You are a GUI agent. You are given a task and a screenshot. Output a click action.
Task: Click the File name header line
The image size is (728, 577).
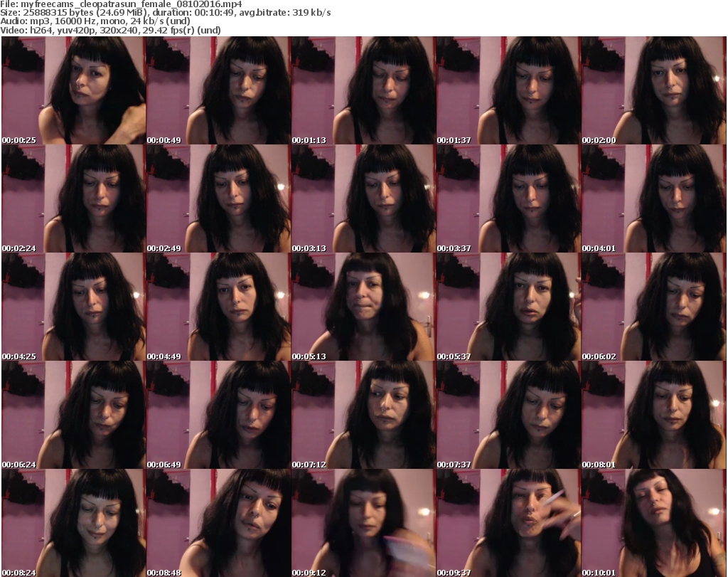pyautogui.click(x=121, y=4)
